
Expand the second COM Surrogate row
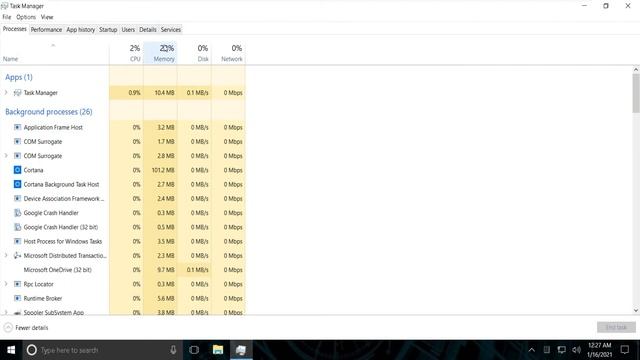coord(6,156)
